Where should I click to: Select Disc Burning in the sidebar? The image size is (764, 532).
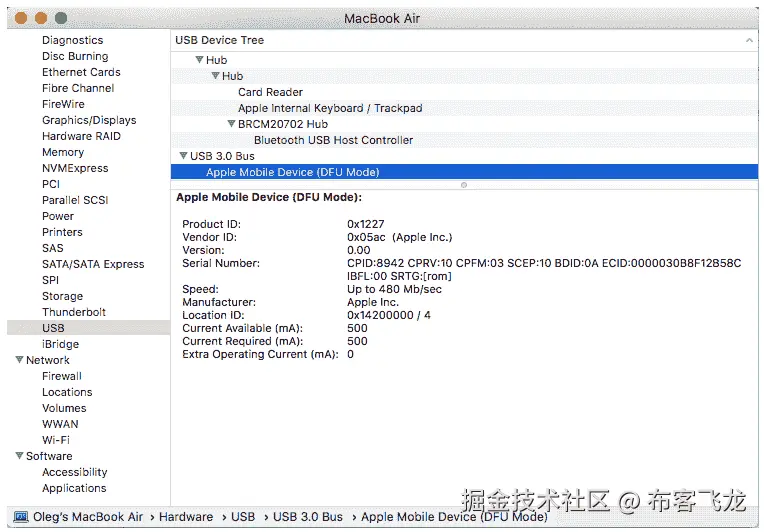tap(75, 56)
